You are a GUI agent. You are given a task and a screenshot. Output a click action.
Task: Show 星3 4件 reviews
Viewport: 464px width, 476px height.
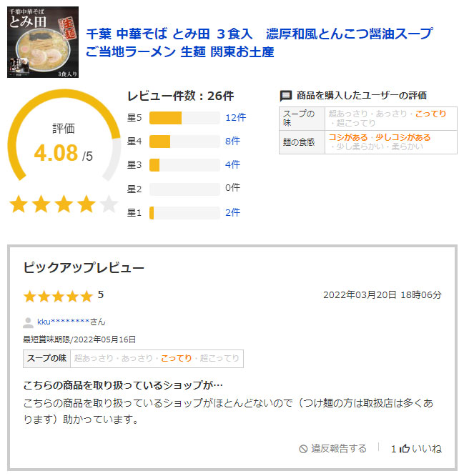click(232, 164)
